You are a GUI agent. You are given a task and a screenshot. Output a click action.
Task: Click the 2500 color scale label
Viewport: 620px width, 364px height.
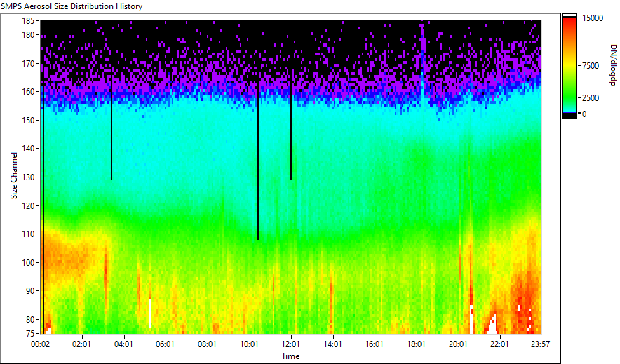[x=591, y=98]
